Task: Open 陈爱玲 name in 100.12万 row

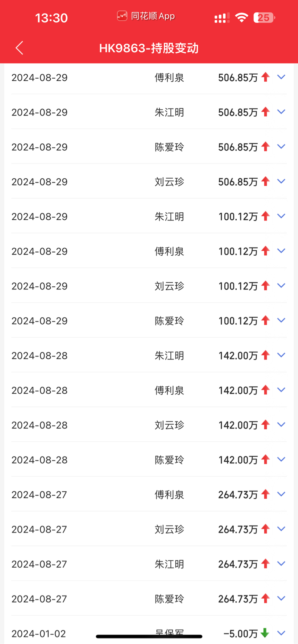Action: pos(169,321)
